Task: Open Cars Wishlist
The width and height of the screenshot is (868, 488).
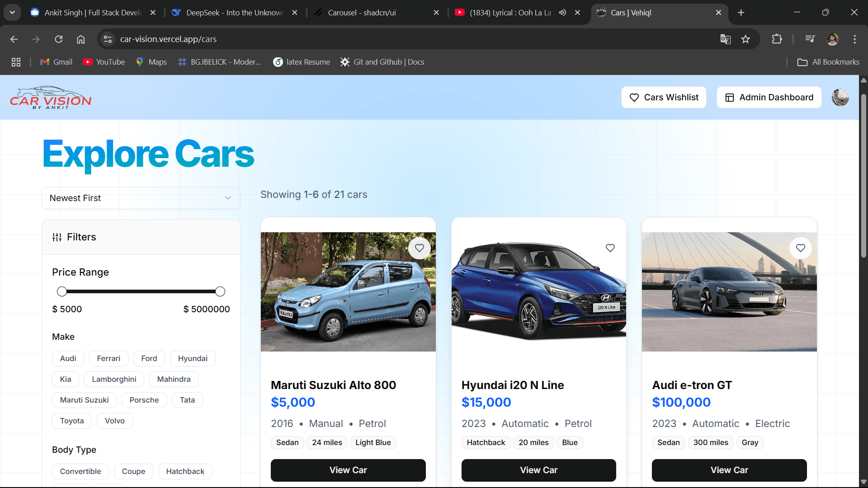Action: click(664, 98)
